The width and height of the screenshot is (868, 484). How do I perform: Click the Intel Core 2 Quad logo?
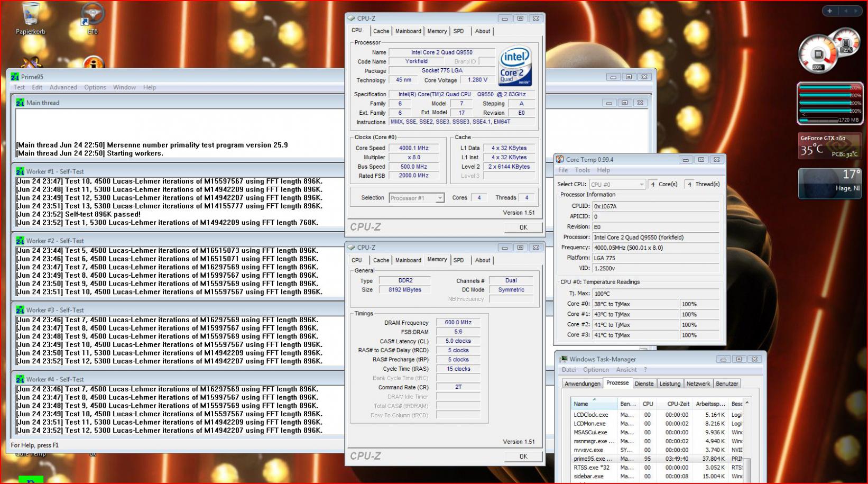point(515,67)
